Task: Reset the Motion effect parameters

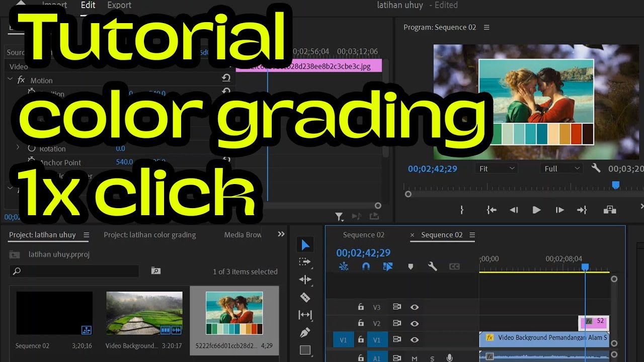Action: [x=226, y=78]
